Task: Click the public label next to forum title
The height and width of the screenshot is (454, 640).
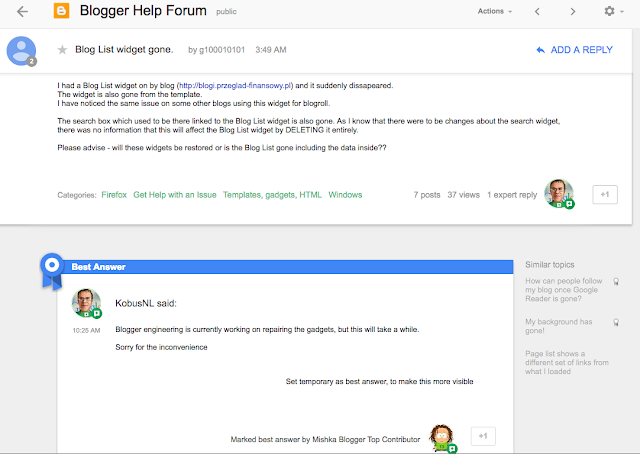Action: [x=226, y=12]
